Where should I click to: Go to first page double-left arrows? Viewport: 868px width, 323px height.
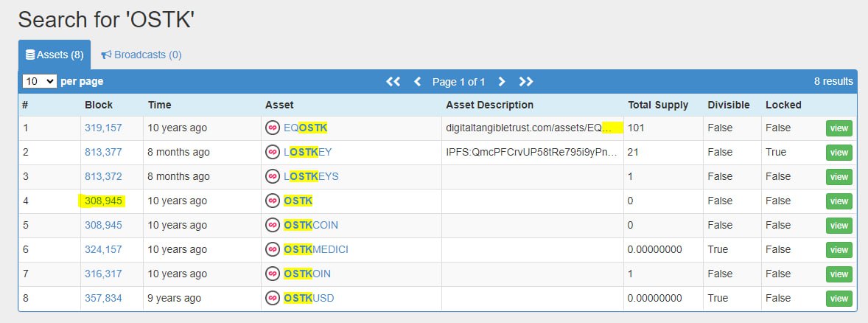393,81
